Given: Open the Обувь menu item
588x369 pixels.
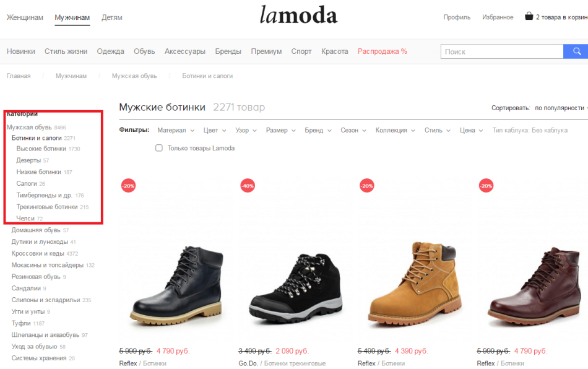Looking at the screenshot, I should tap(144, 51).
